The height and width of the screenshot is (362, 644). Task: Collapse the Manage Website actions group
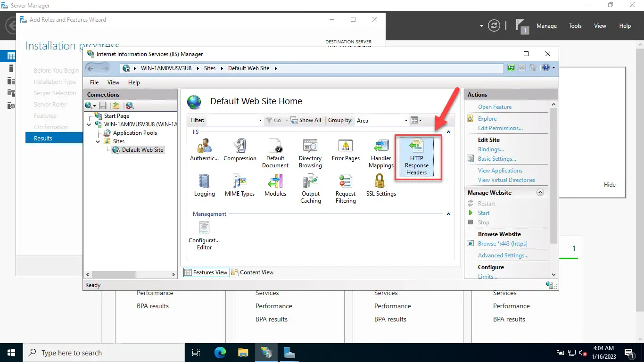pos(540,192)
